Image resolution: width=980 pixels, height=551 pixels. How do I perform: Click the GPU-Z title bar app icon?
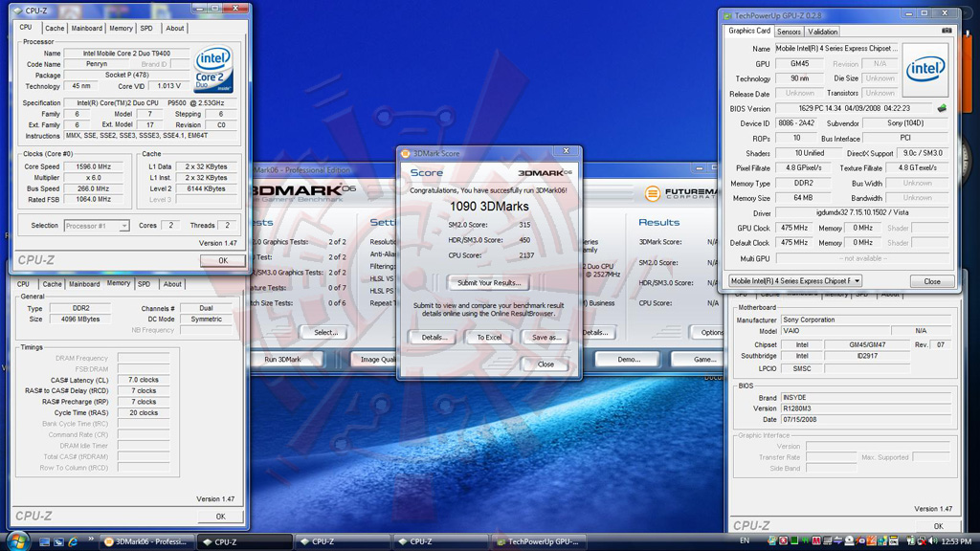tap(727, 15)
